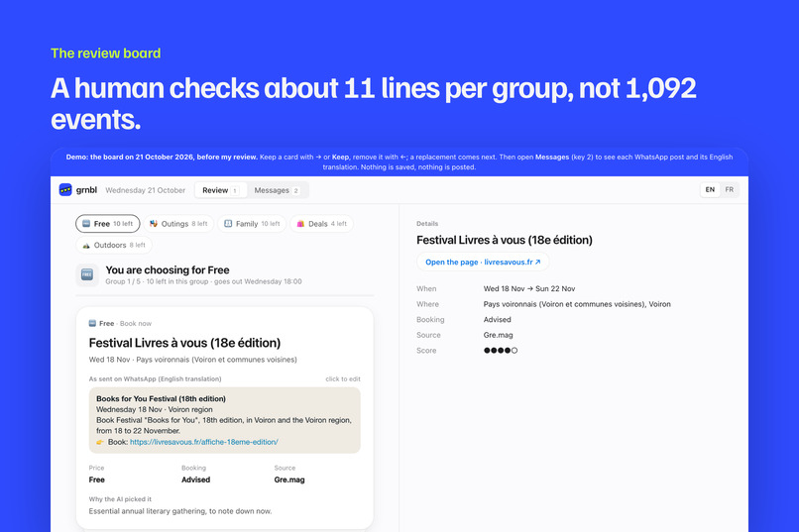The height and width of the screenshot is (532, 799).
Task: Open the page livresavous.fr link
Action: coord(483,262)
